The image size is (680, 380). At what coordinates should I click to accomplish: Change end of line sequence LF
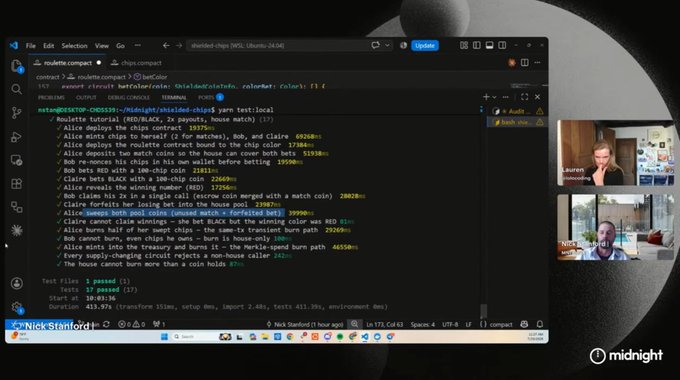tap(469, 324)
